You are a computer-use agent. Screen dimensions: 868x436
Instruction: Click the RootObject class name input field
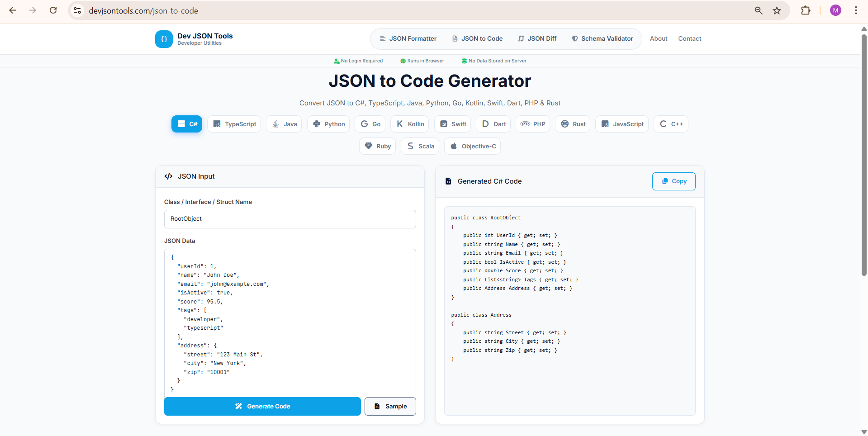[x=290, y=219]
